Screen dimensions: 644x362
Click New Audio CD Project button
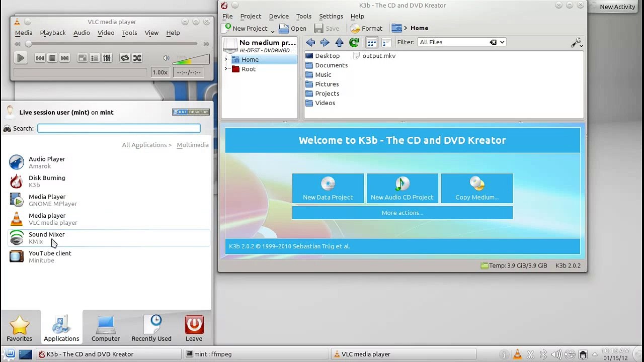coord(402,189)
